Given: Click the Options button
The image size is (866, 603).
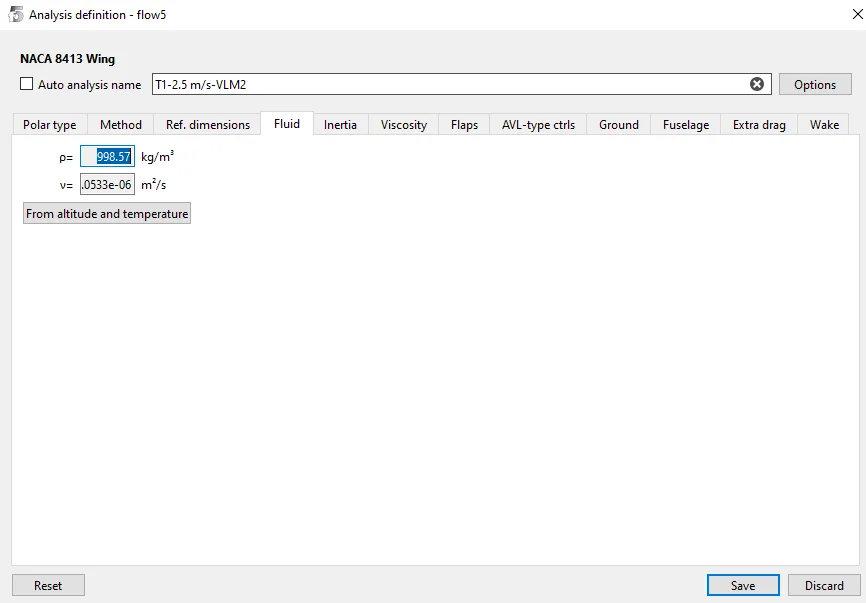Looking at the screenshot, I should pyautogui.click(x=815, y=84).
